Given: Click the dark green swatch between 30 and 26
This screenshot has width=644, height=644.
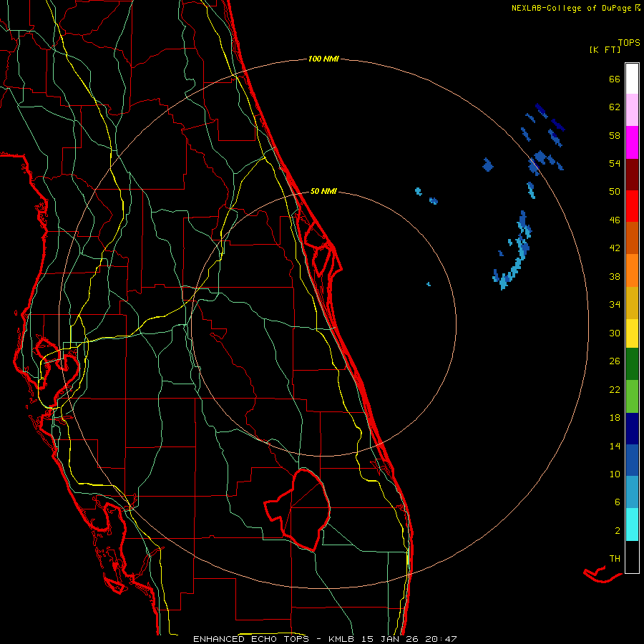Looking at the screenshot, I should pyautogui.click(x=632, y=364).
